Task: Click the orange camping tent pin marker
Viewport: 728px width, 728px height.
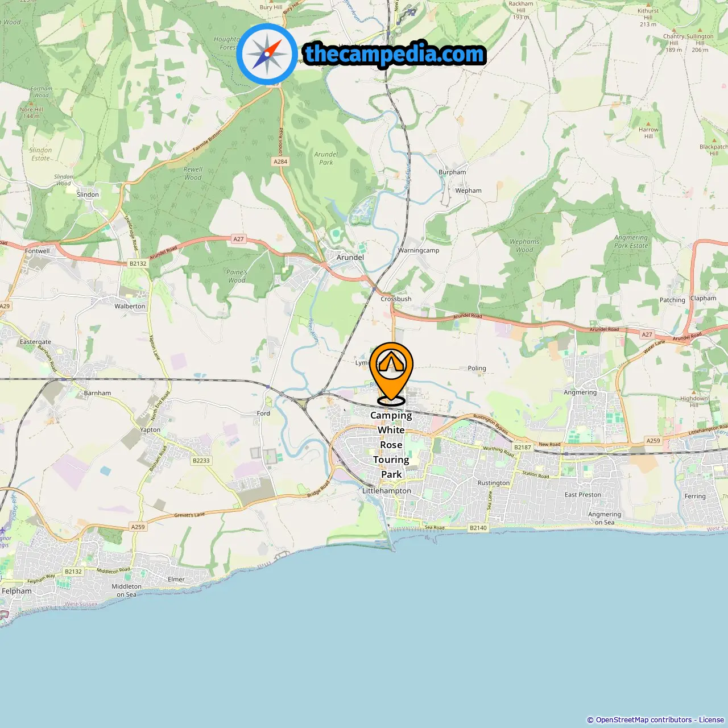Action: click(391, 373)
